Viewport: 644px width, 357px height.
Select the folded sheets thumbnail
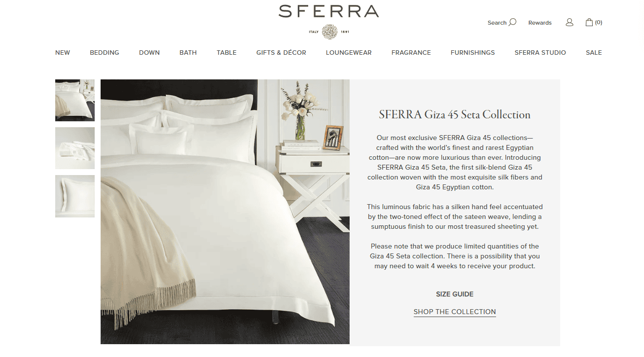[75, 148]
